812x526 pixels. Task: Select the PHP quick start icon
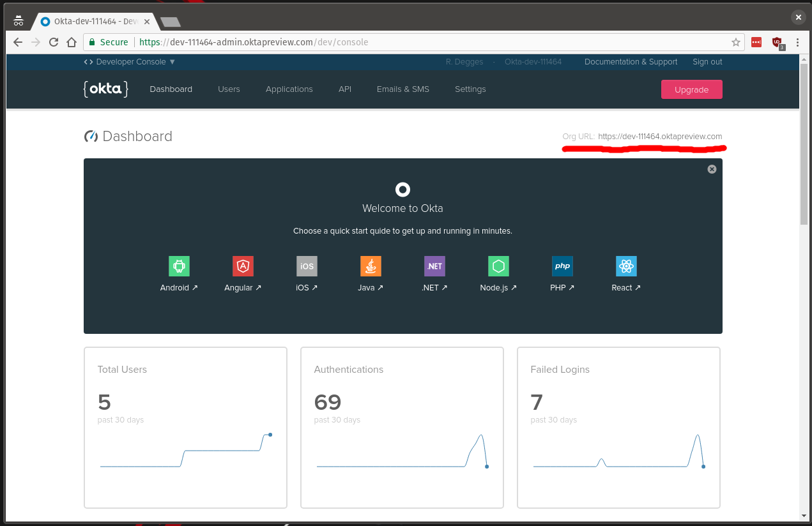(562, 266)
